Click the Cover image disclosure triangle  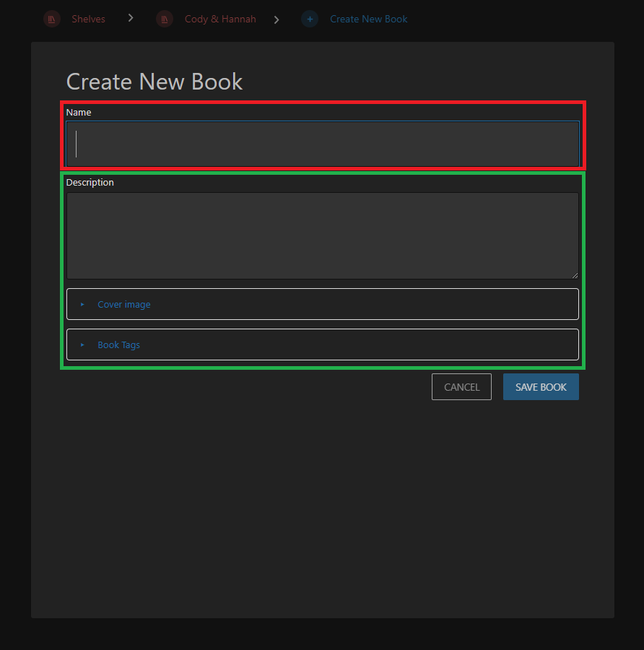click(82, 305)
